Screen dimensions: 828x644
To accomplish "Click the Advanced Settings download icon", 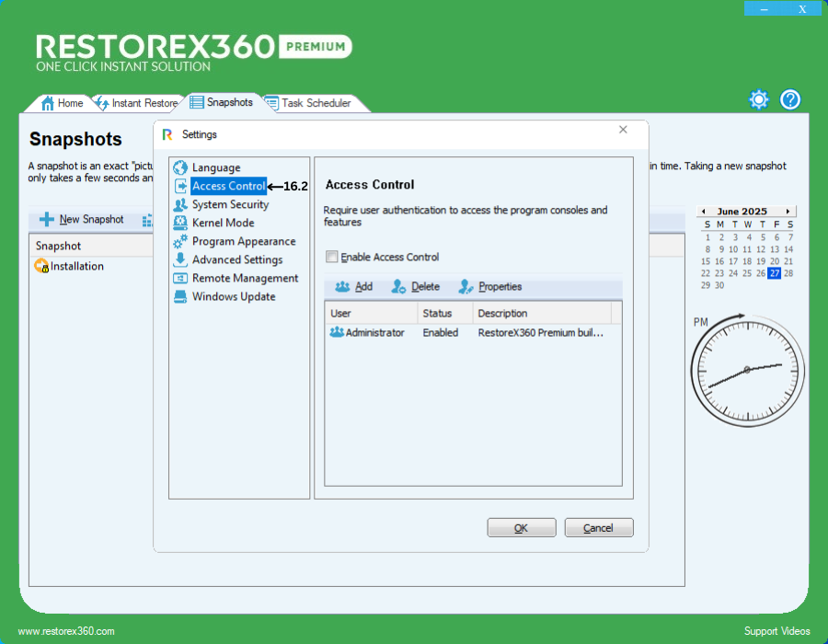I will tap(180, 259).
